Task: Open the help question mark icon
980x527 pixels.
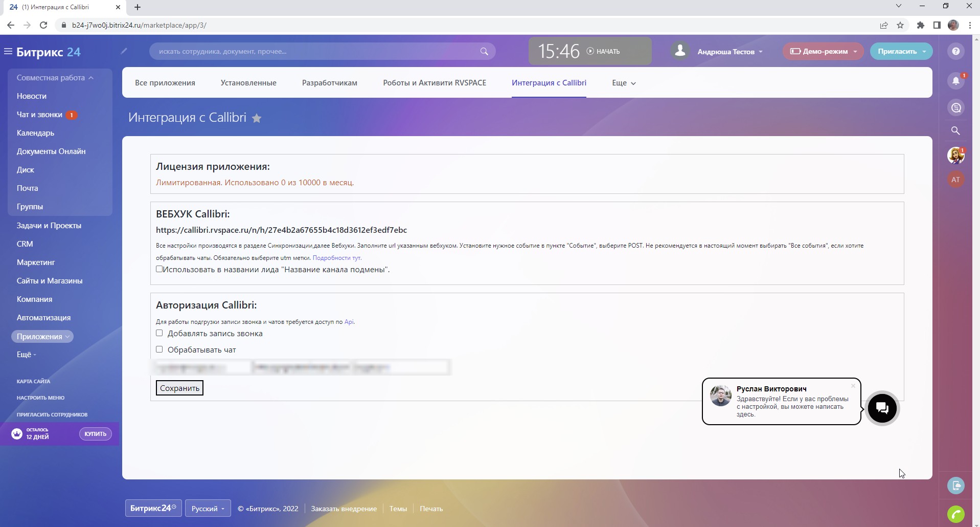Action: pos(955,51)
